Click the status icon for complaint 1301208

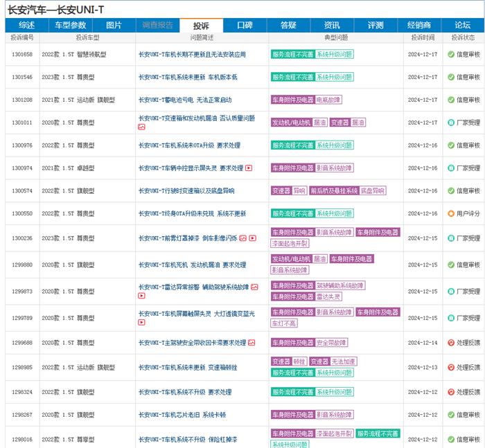pyautogui.click(x=451, y=100)
